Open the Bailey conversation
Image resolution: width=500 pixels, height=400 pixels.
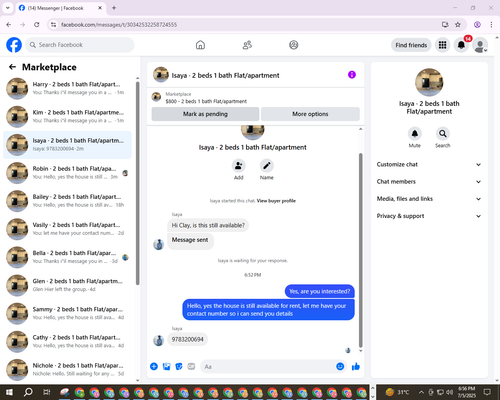coord(68,201)
